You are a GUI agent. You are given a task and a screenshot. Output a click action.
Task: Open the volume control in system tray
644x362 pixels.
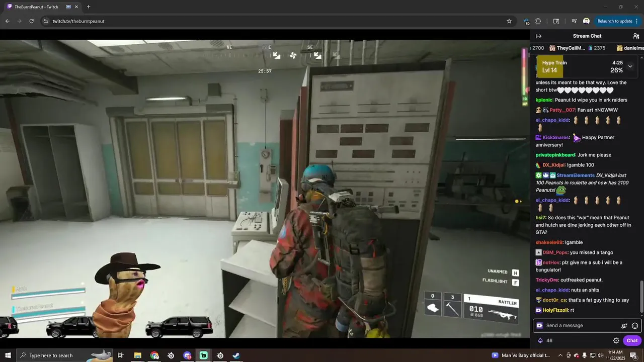pos(600,355)
